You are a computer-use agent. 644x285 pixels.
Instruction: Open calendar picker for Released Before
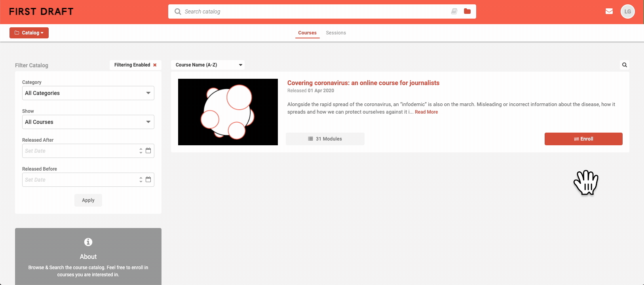[x=148, y=180]
